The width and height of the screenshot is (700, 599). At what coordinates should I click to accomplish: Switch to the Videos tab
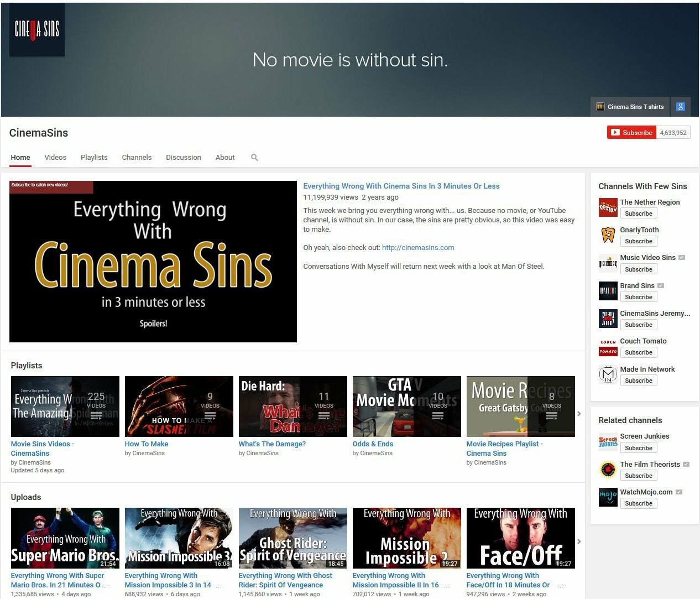pos(55,158)
